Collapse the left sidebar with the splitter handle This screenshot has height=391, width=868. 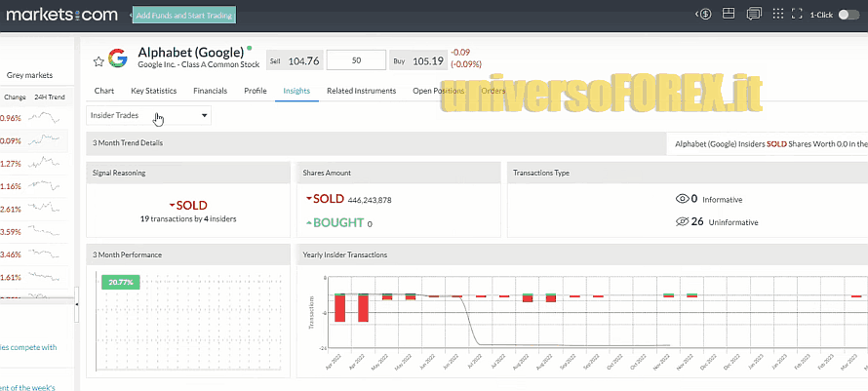77,303
